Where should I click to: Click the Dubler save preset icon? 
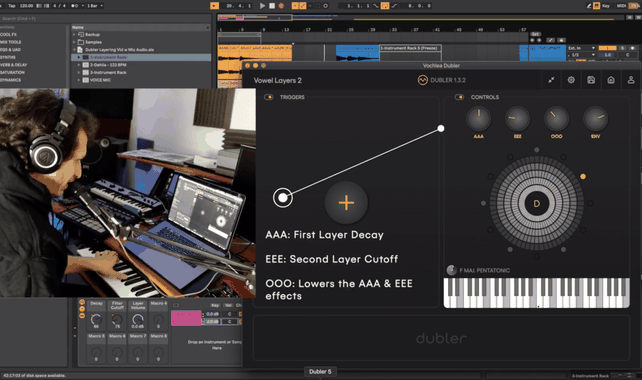click(591, 80)
